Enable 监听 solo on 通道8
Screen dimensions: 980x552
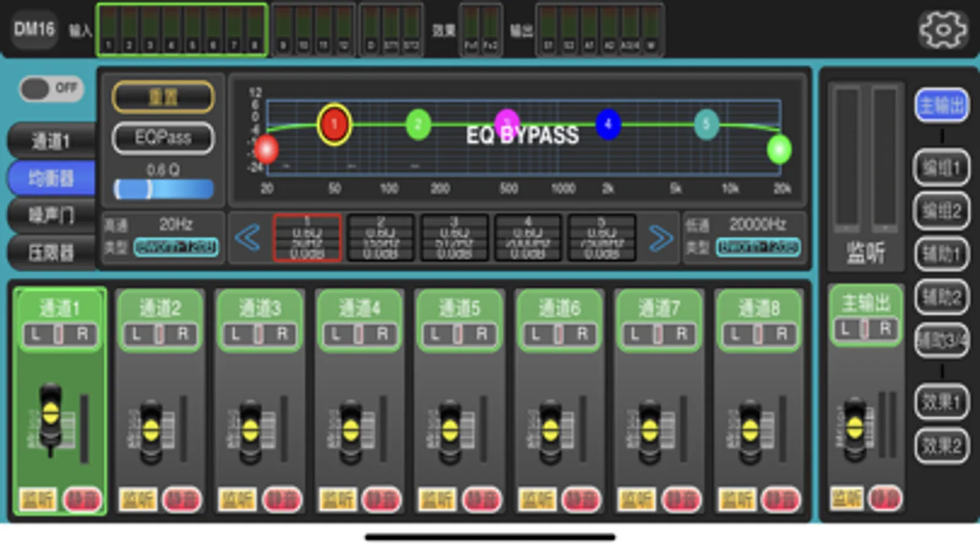tap(737, 499)
